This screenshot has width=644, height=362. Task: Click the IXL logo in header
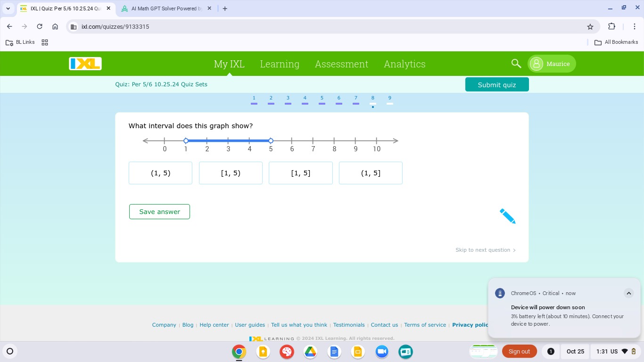[x=85, y=64]
